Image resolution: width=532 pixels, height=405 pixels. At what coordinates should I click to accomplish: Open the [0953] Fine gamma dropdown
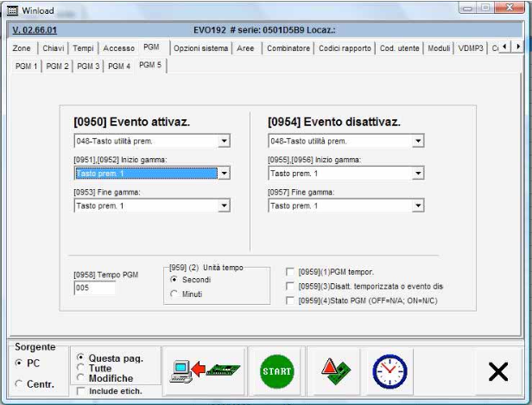[224, 206]
